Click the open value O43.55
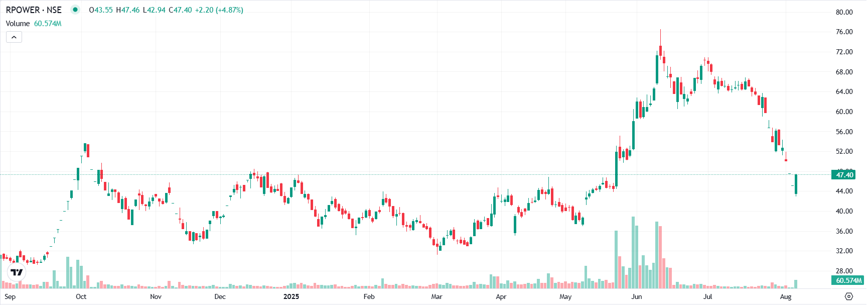 click(x=101, y=10)
